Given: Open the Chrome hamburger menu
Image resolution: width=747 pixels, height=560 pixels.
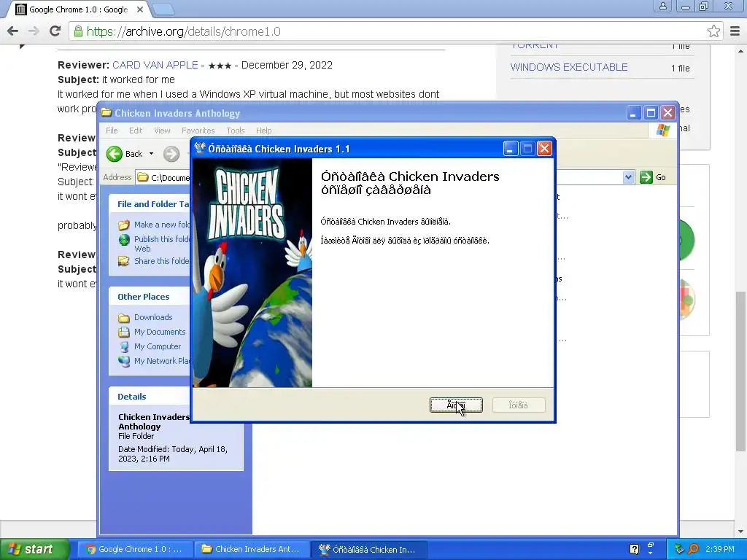Looking at the screenshot, I should [735, 31].
